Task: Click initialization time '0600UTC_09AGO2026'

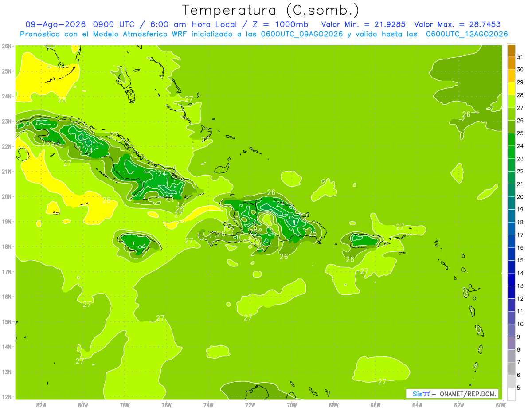Action: [x=302, y=34]
